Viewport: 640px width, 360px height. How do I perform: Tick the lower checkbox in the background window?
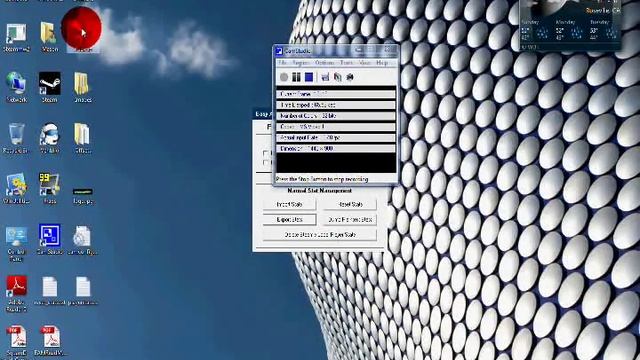click(266, 162)
